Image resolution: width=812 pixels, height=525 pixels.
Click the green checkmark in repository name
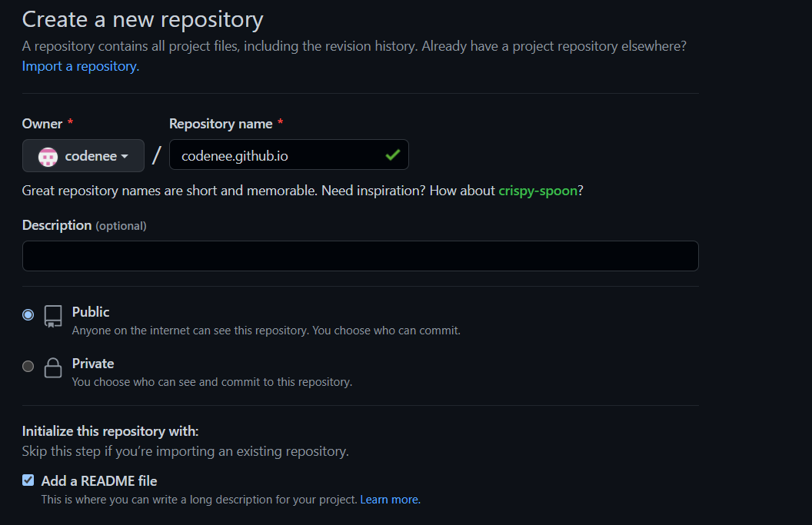[392, 155]
